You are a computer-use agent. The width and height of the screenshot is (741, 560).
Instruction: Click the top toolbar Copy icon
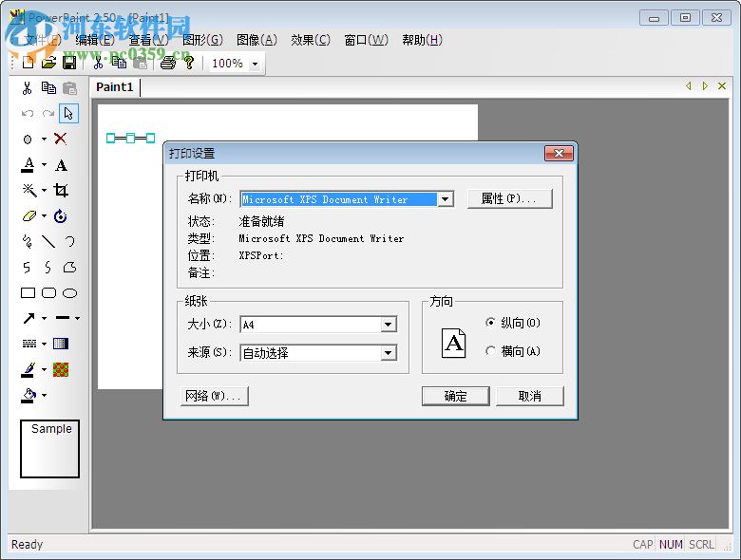click(x=119, y=63)
